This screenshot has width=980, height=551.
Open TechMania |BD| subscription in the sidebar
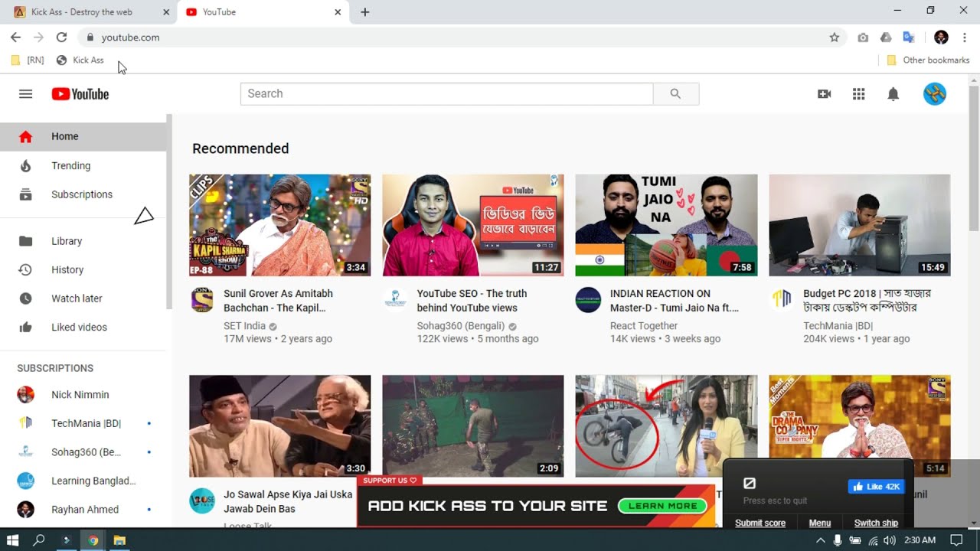point(83,423)
